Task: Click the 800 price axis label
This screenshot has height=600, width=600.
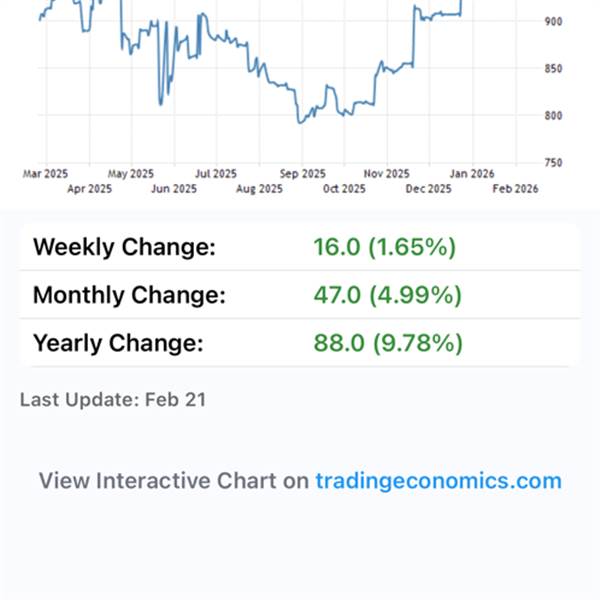Action: [553, 116]
